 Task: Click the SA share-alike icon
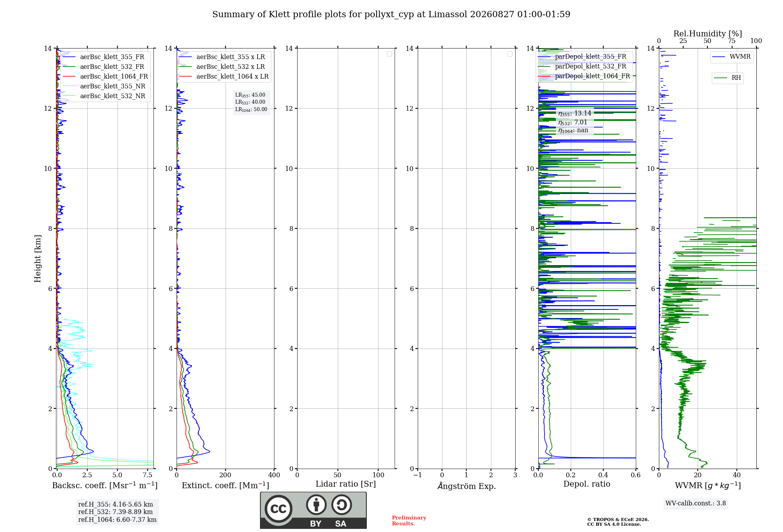[x=341, y=505]
